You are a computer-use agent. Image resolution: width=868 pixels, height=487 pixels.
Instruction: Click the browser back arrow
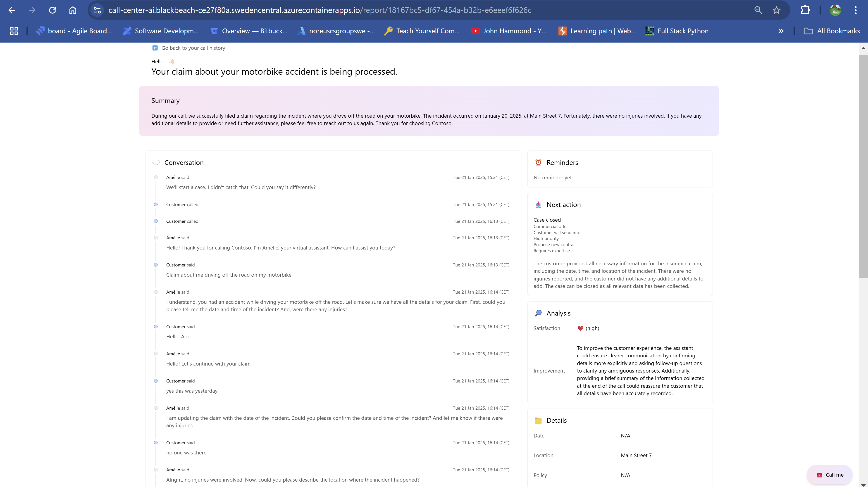tap(12, 10)
